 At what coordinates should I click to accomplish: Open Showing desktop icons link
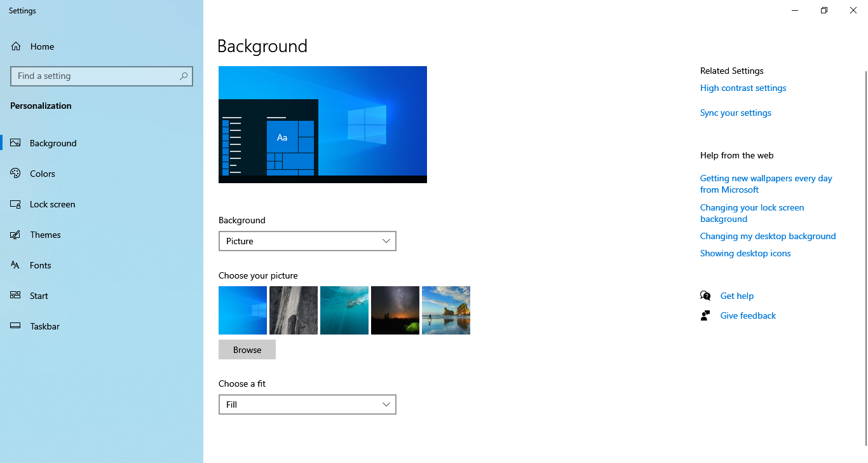point(745,253)
